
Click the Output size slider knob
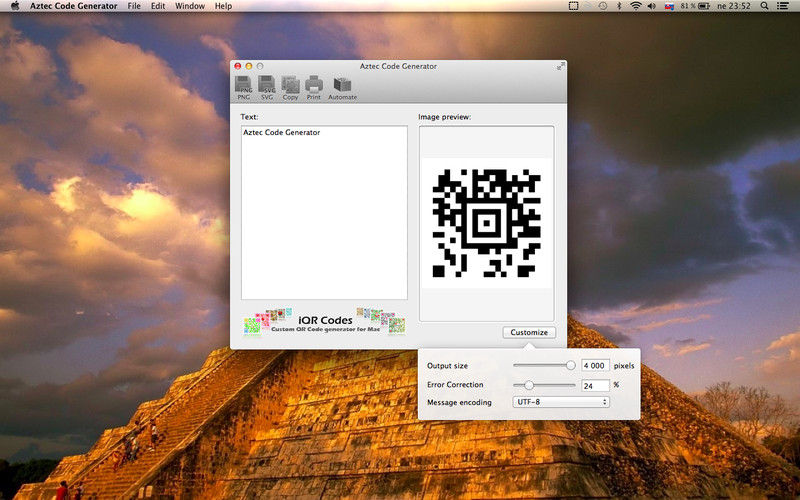click(570, 365)
